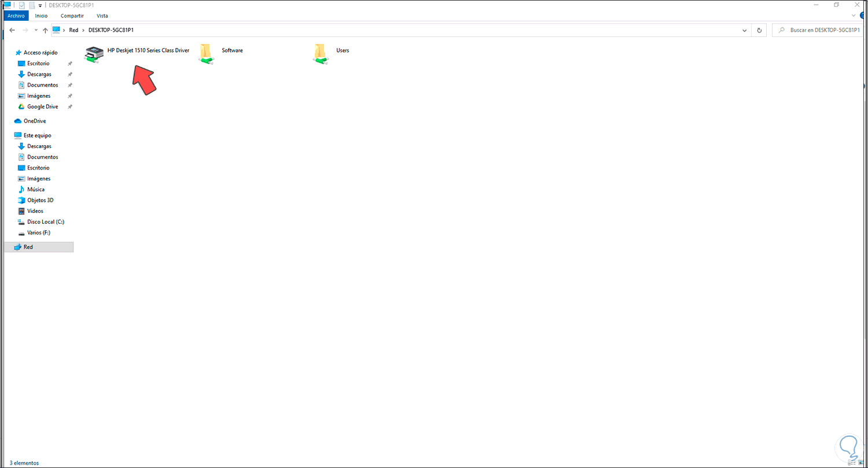The width and height of the screenshot is (868, 468).
Task: Open the recent locations dropdown
Action: [35, 30]
